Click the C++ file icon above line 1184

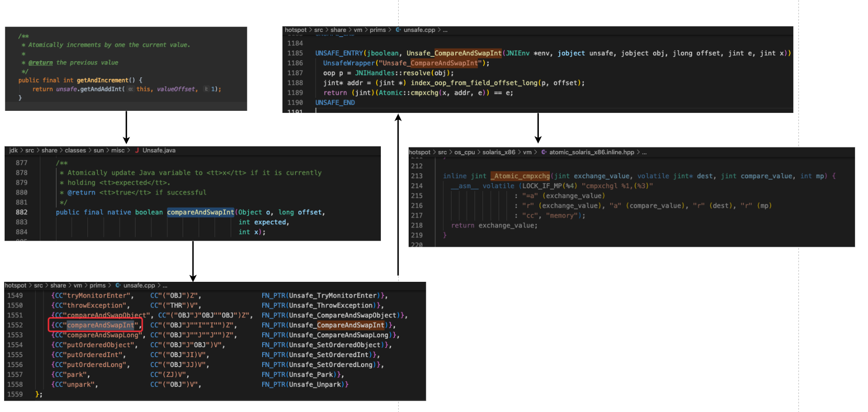(398, 30)
